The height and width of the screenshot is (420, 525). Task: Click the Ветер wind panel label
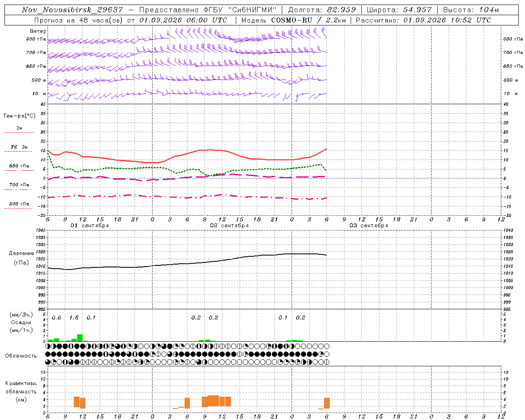tap(38, 31)
